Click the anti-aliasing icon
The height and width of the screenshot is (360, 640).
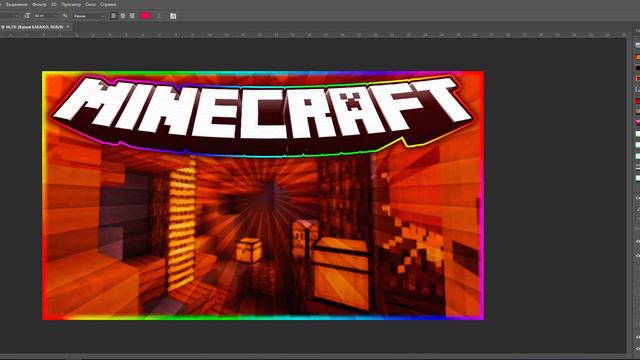point(65,16)
